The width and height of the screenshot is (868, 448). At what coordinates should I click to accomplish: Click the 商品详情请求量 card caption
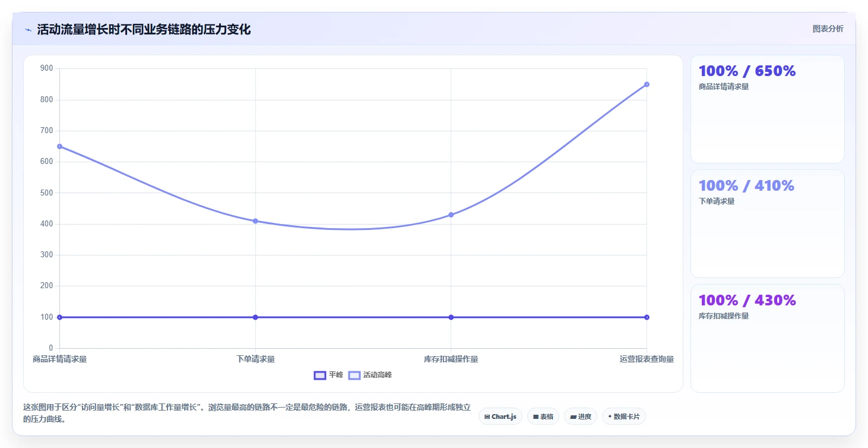pos(724,87)
